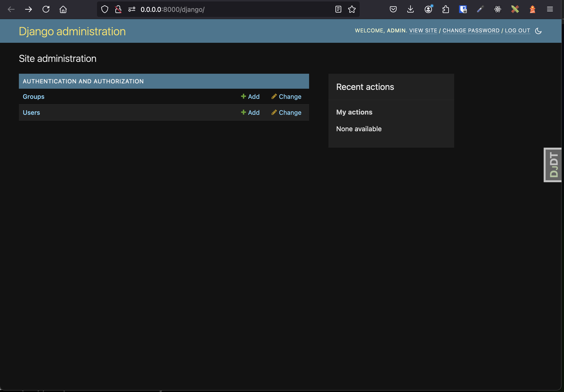Go to browser home page icon
The height and width of the screenshot is (392, 564).
pyautogui.click(x=63, y=9)
